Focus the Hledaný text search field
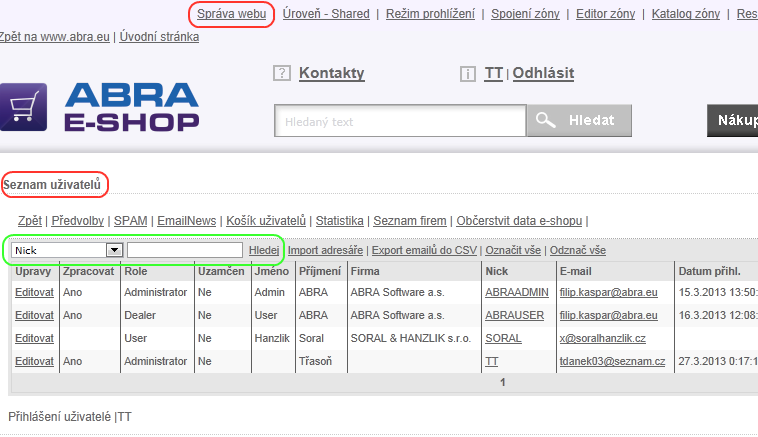This screenshot has height=437, width=758. 400,121
